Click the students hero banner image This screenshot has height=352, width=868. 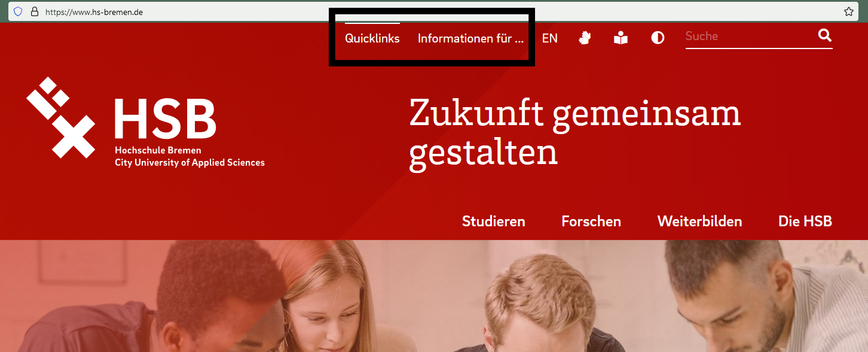tap(434, 296)
